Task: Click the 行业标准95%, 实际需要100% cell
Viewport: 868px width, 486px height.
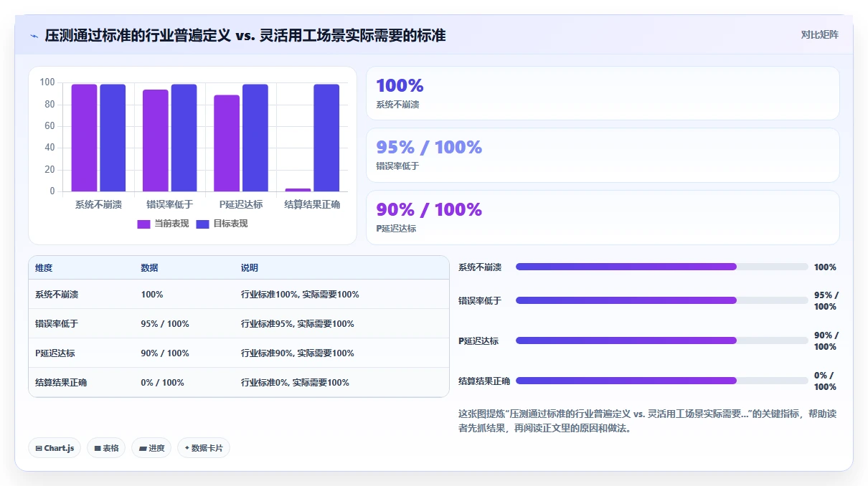Action: click(298, 324)
